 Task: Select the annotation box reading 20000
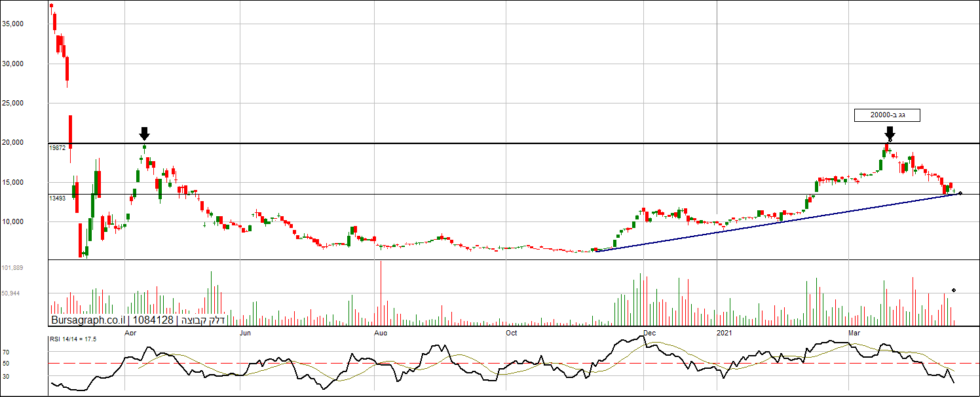tap(887, 115)
